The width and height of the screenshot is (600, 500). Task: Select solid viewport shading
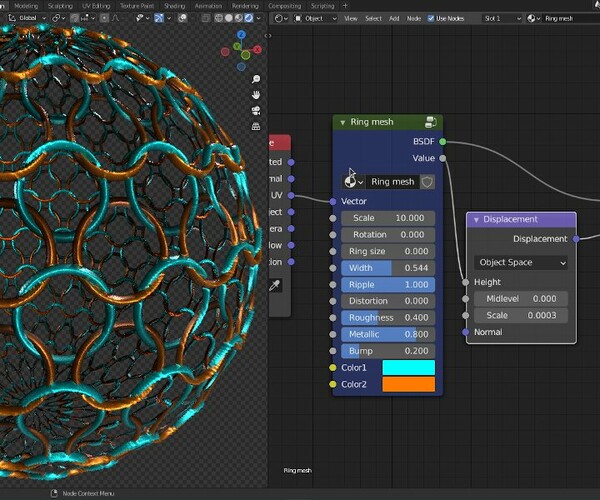click(228, 18)
